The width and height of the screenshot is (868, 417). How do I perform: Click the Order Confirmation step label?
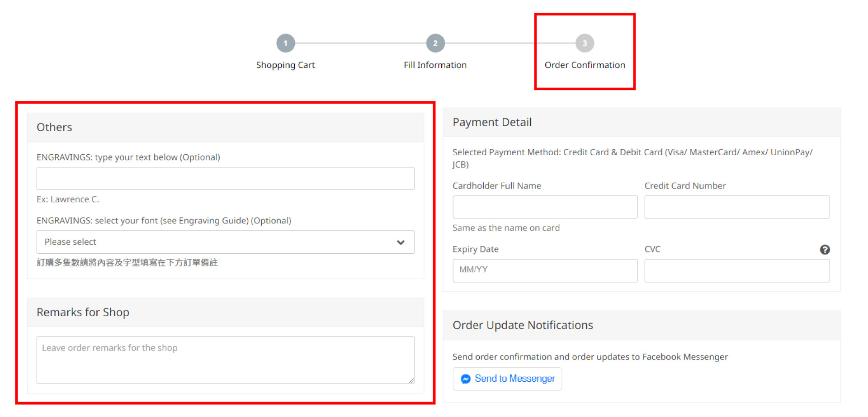click(585, 65)
